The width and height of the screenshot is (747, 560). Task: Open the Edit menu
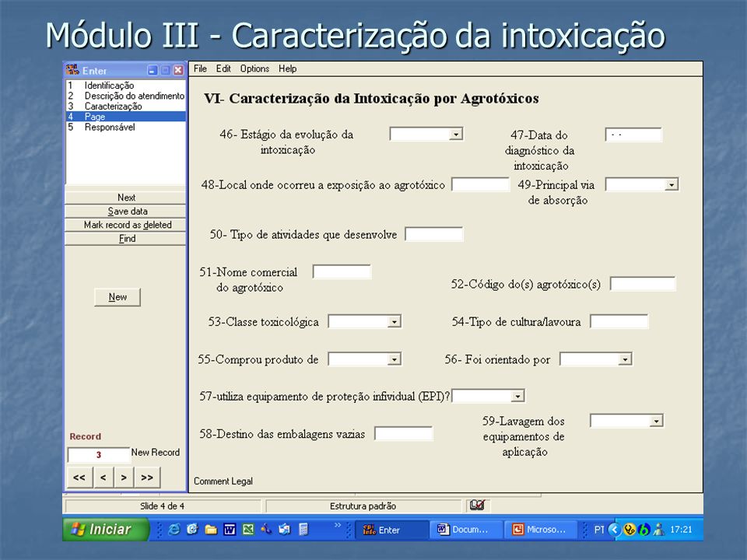223,68
